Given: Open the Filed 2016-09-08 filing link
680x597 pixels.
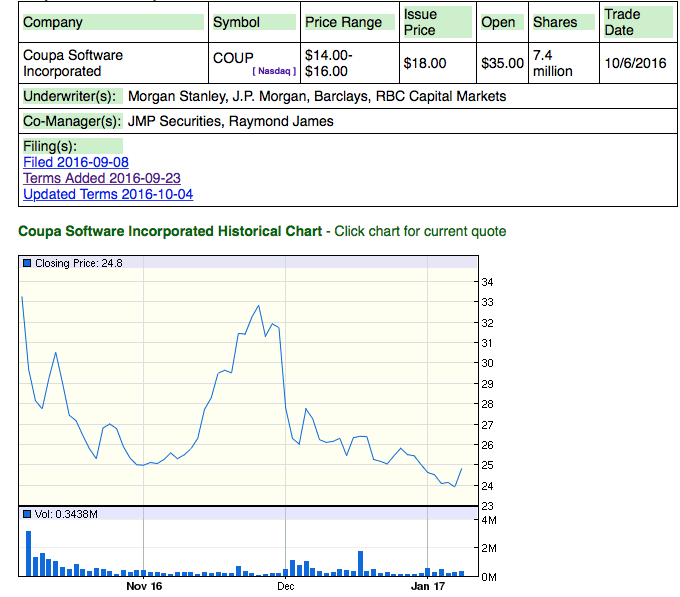Looking at the screenshot, I should [x=76, y=162].
